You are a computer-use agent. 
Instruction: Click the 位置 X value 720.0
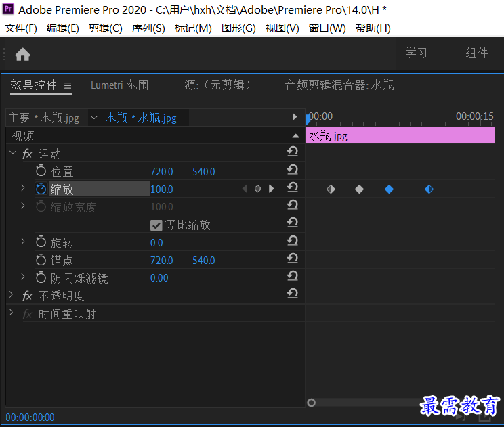(x=162, y=172)
